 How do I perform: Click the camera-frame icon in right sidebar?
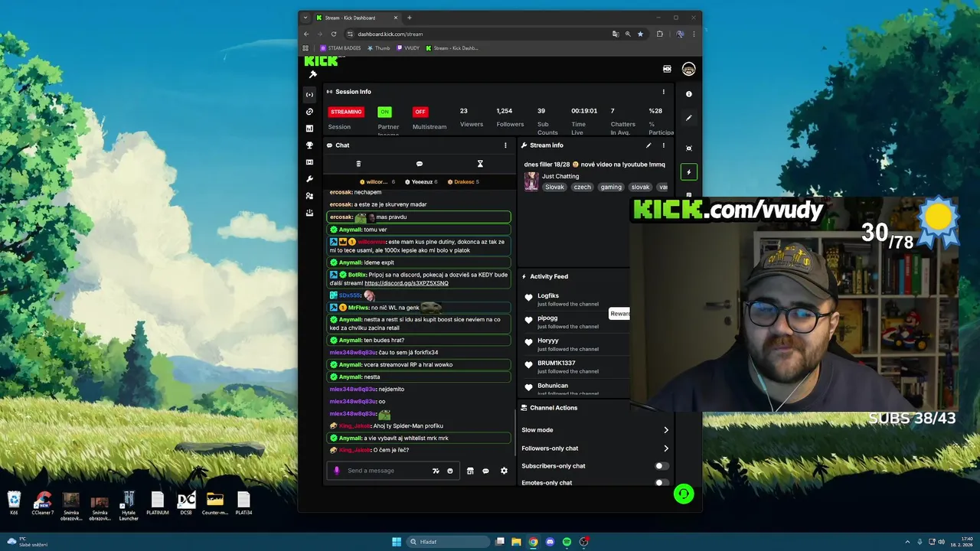[688, 148]
